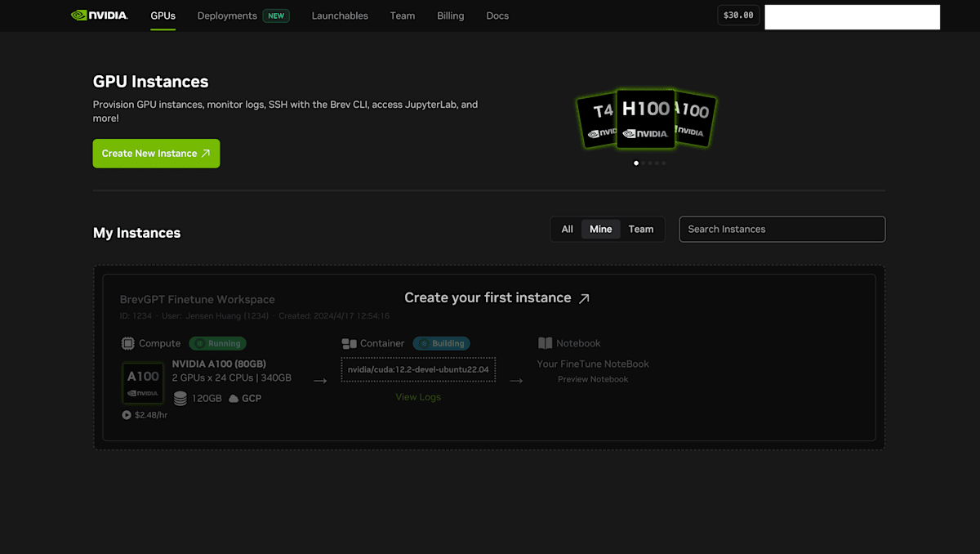Select the fifth carousel dot
The height and width of the screenshot is (554, 980).
click(663, 163)
